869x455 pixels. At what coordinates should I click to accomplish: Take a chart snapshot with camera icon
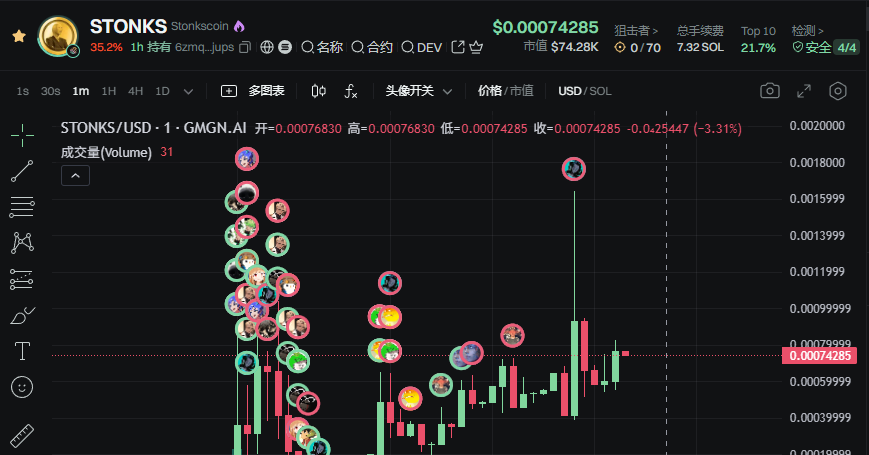pos(770,91)
